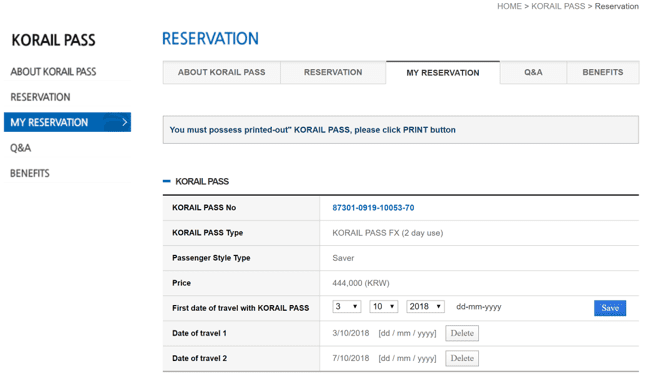671x386 pixels.
Task: Open RESERVATION in the left sidebar
Action: 40,97
